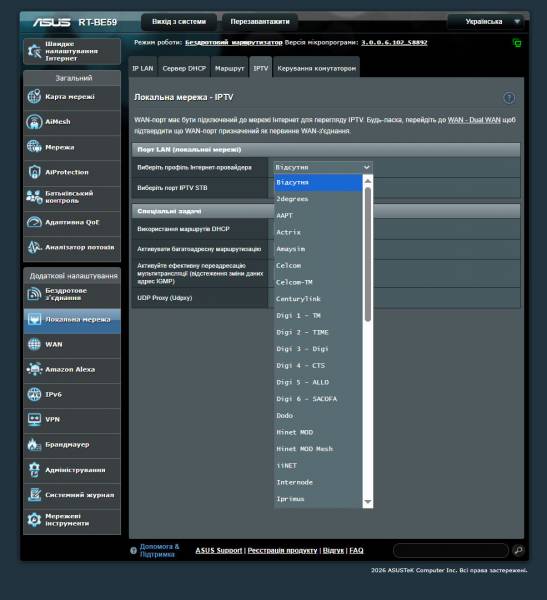
Task: Open firmware version 3.0.0.6.102 link
Action: tap(394, 42)
